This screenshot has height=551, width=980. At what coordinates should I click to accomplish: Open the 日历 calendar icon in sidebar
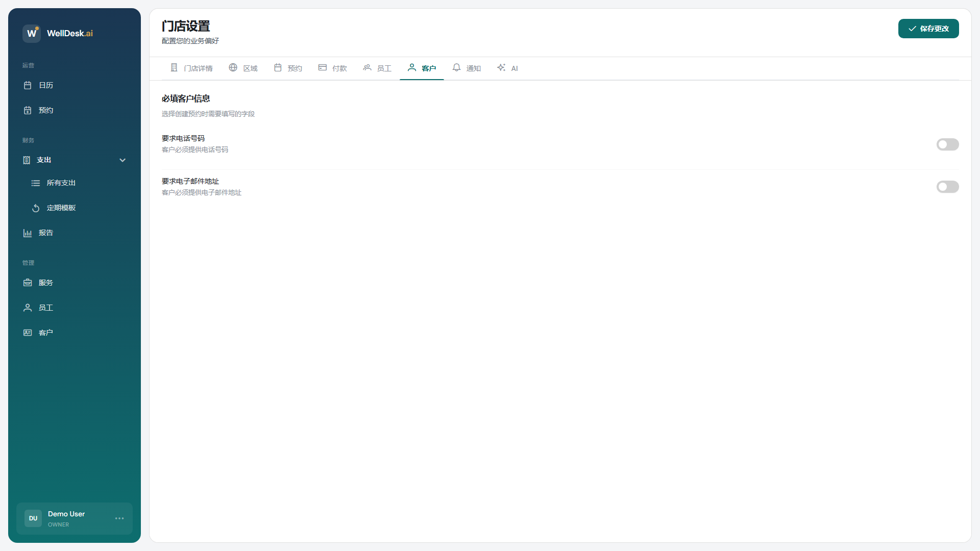pyautogui.click(x=28, y=85)
